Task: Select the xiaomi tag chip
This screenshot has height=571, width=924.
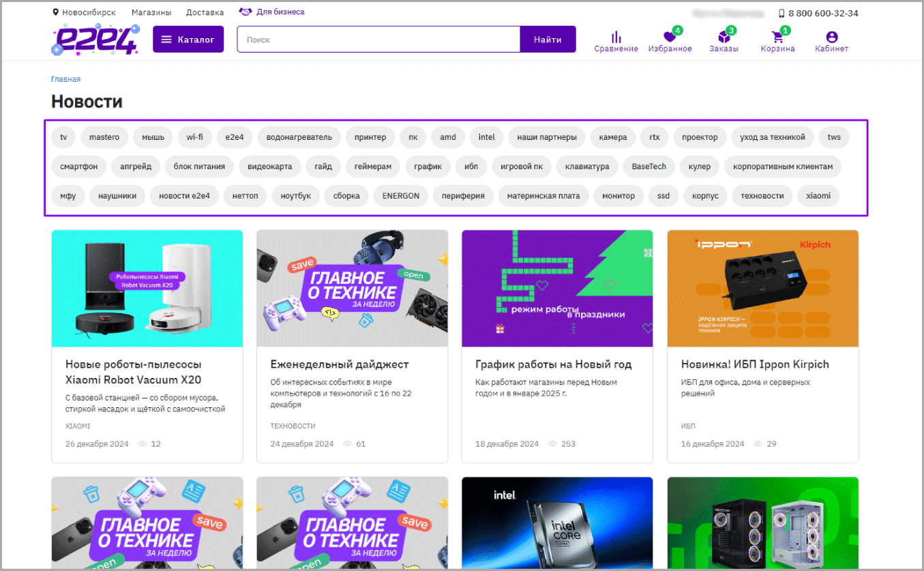Action: coord(818,196)
